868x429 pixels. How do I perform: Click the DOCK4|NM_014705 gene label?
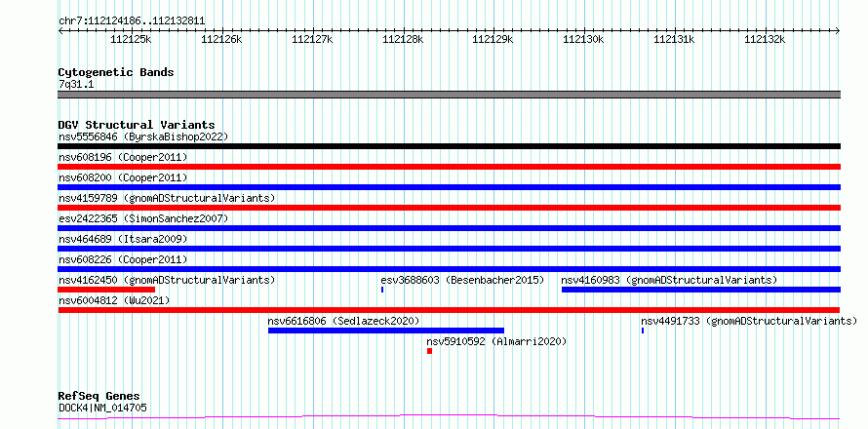tap(102, 409)
